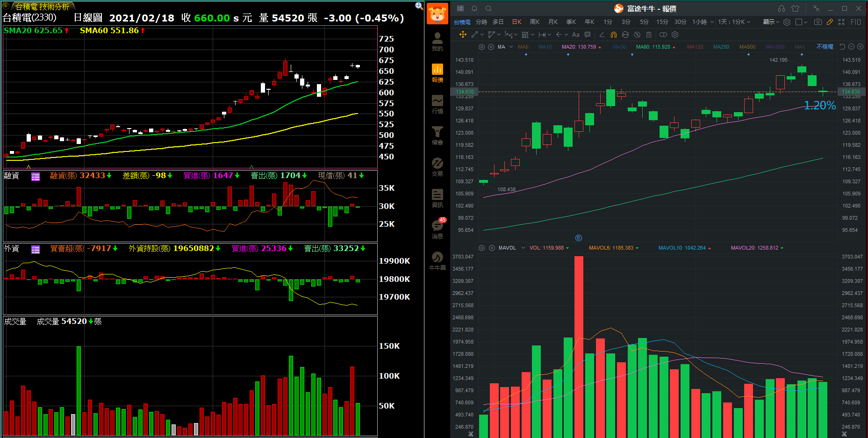Expand the 1天:1分K dropdown
Screen dimensions: 868x438
734,22
